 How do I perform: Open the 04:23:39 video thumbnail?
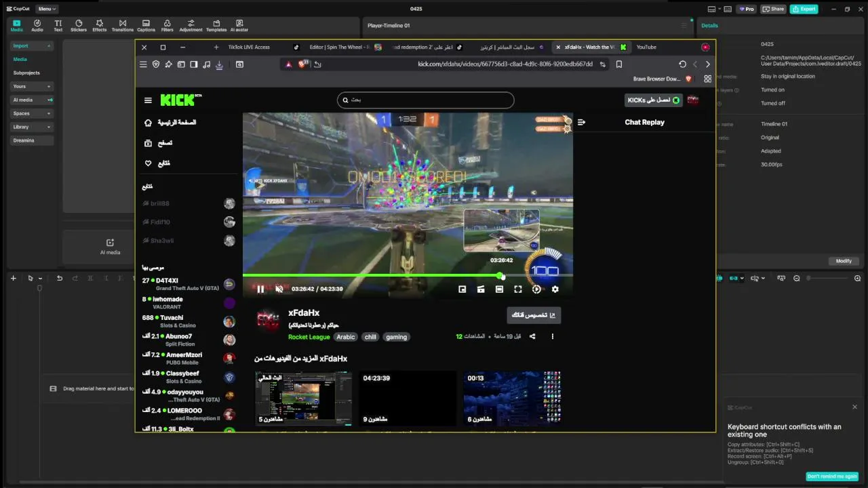click(408, 399)
